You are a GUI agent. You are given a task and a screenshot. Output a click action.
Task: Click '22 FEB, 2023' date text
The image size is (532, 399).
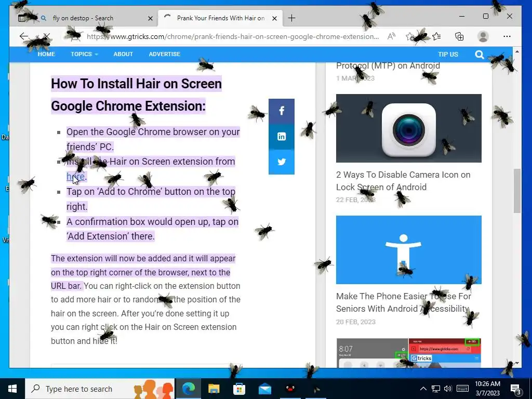pos(356,199)
